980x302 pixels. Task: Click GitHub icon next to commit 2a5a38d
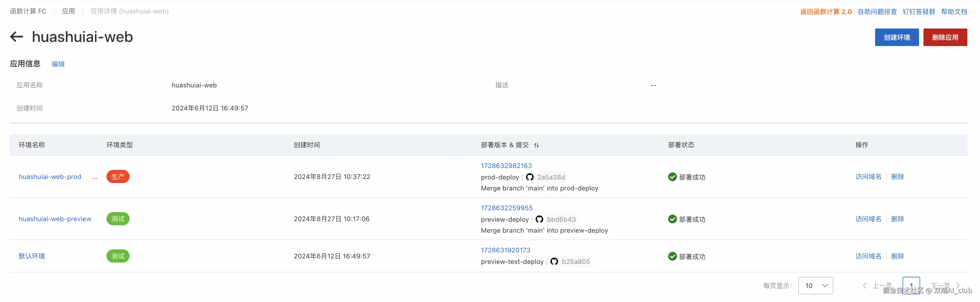530,177
